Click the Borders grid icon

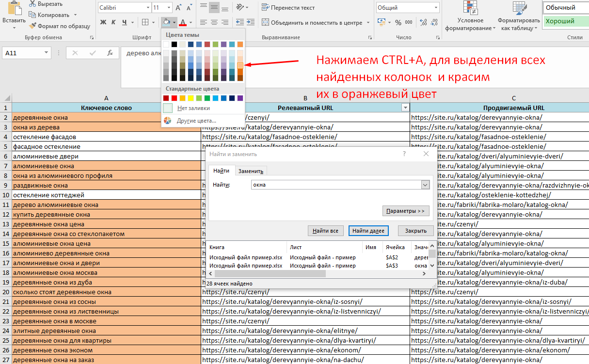pyautogui.click(x=145, y=22)
